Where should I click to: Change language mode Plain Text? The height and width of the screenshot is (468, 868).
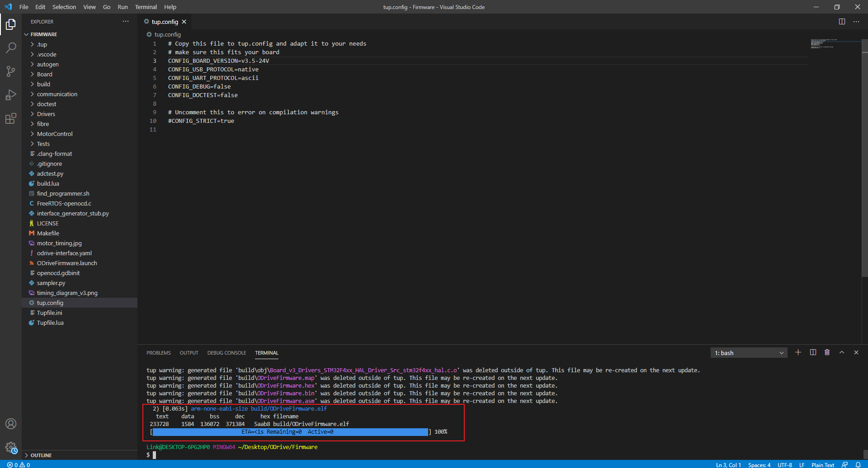tap(823, 464)
